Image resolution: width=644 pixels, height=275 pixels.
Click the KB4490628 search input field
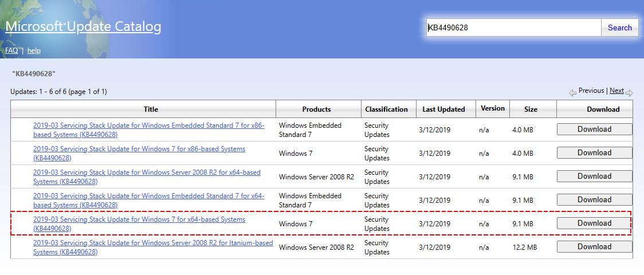(x=514, y=27)
